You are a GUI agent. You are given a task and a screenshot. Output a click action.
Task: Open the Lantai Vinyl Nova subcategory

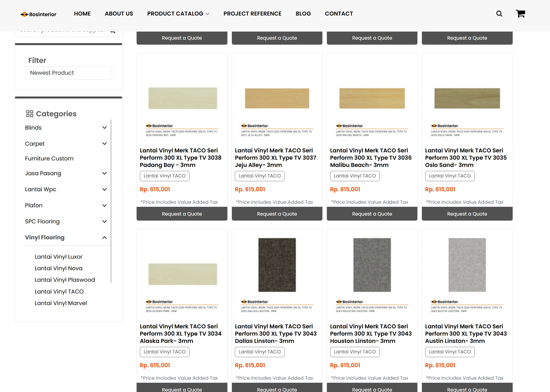click(58, 268)
